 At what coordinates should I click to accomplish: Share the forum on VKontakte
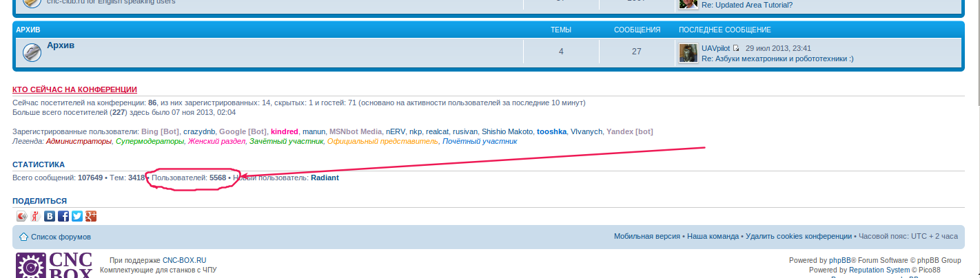coord(50,216)
